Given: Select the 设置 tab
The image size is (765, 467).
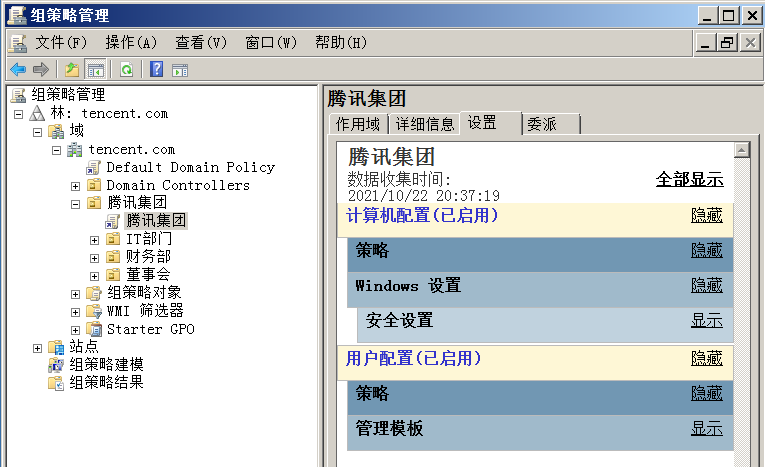Looking at the screenshot, I should pyautogui.click(x=490, y=122).
